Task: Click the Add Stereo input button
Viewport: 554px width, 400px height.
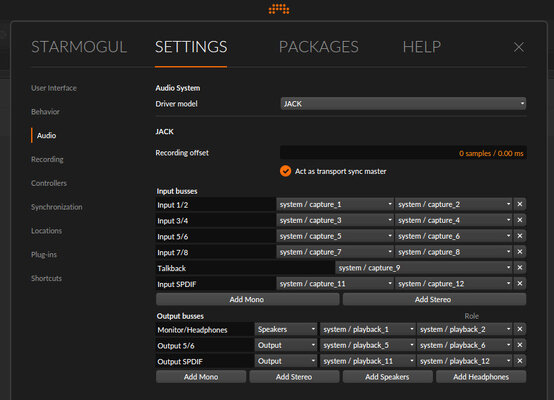Action: (x=434, y=299)
